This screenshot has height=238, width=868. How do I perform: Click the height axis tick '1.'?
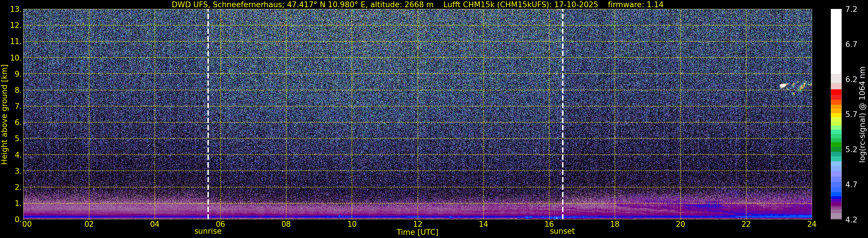18,203
